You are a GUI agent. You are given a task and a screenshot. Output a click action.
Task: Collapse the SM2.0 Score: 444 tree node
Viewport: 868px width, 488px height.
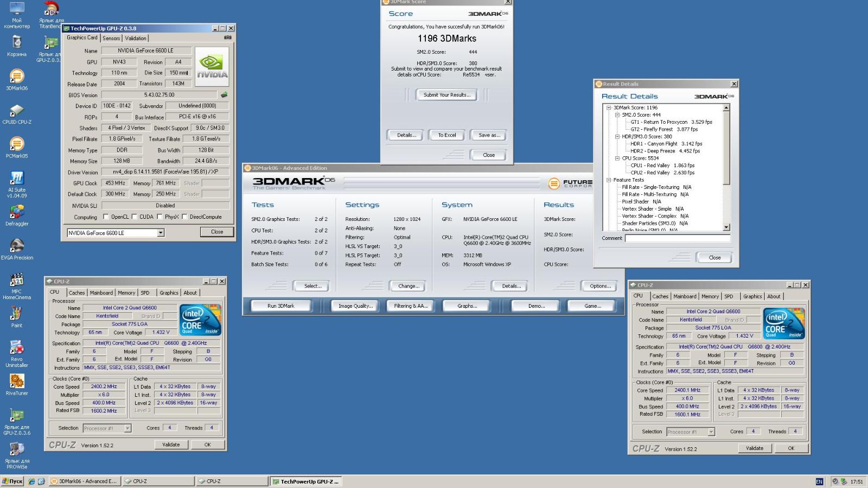pyautogui.click(x=617, y=115)
